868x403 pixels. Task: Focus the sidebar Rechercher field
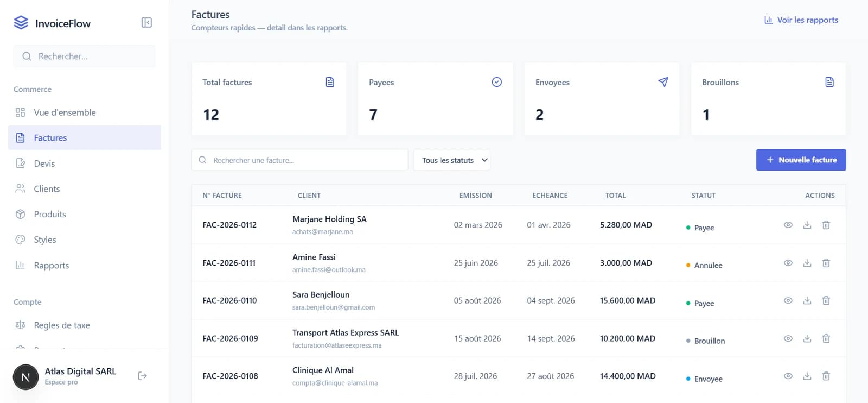(x=84, y=56)
